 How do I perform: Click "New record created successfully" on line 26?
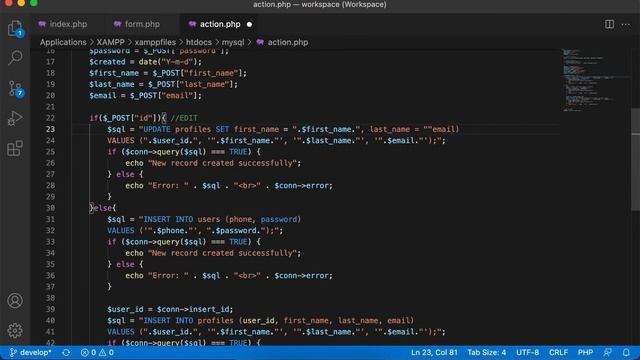tap(222, 163)
